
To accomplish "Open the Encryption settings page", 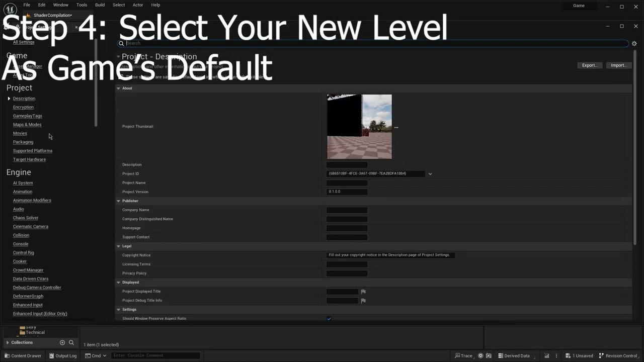I will pyautogui.click(x=23, y=107).
